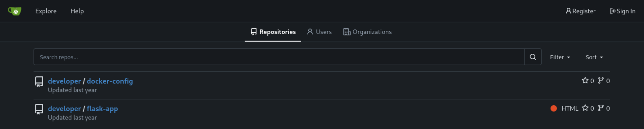644x129 pixels.
Task: Click the Register link
Action: (580, 11)
